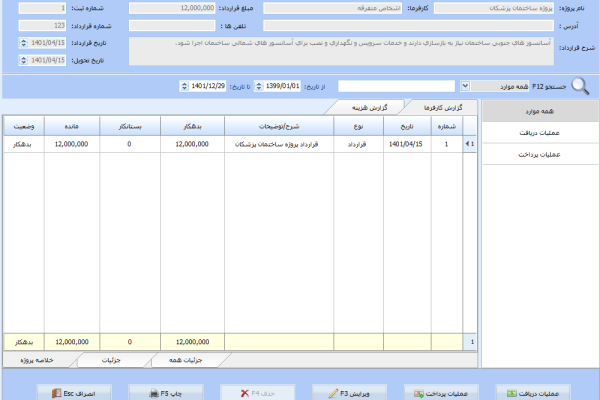Open the همه موارد search filter dropdown
The image size is (600, 400).
tap(465, 86)
